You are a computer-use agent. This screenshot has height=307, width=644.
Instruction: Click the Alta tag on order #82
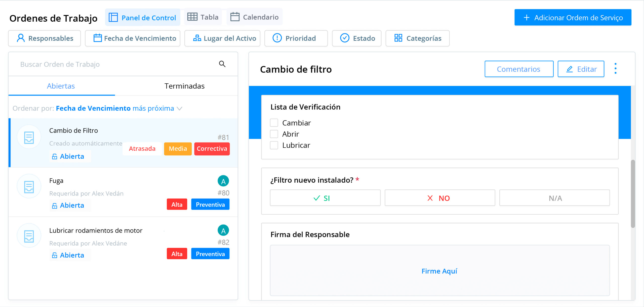coord(177,254)
